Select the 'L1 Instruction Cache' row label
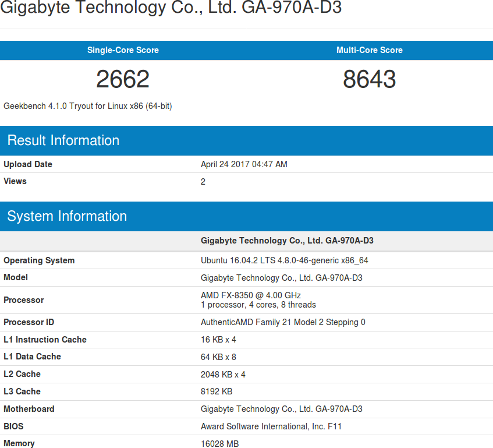493x448 pixels. pos(45,340)
